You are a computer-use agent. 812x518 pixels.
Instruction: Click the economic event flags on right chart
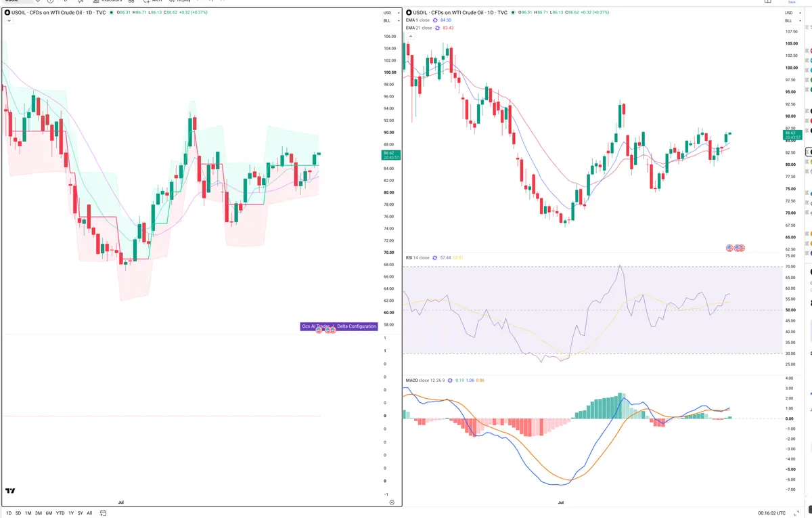point(735,249)
